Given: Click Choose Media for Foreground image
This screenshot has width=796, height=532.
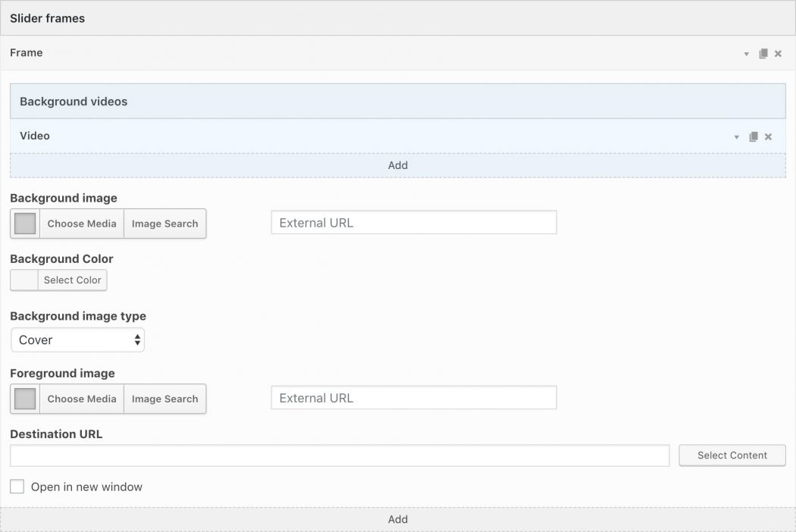Looking at the screenshot, I should tap(82, 399).
